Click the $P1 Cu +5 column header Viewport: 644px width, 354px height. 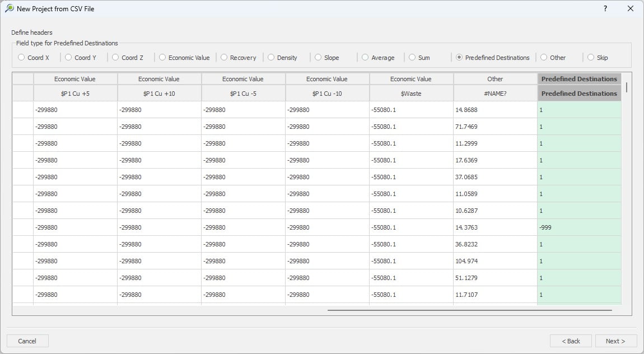tap(75, 94)
